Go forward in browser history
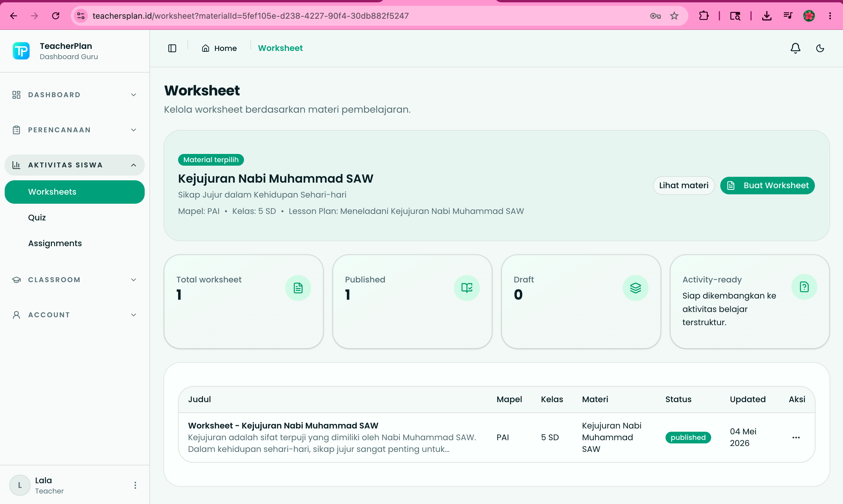Screen dimensions: 843x504 coord(35,16)
